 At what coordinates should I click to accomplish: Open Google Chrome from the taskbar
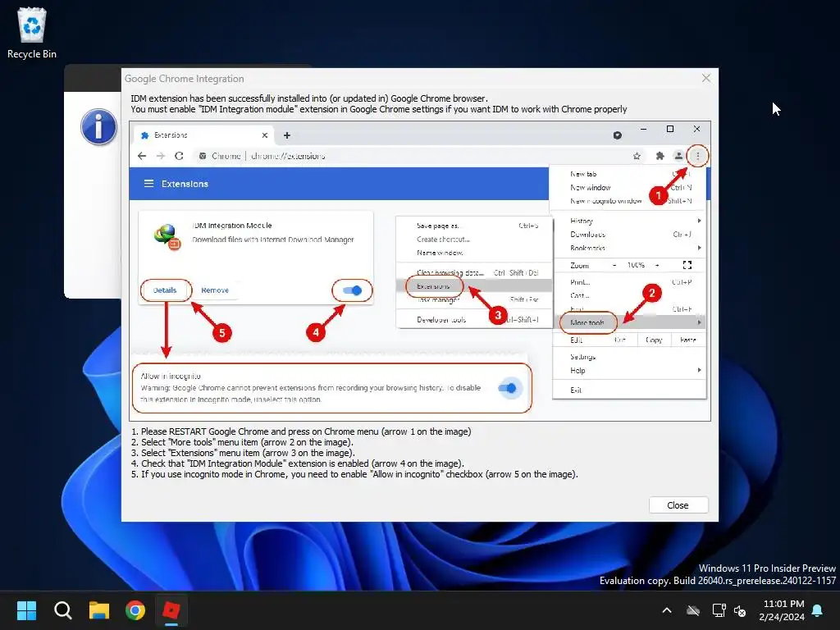(135, 610)
